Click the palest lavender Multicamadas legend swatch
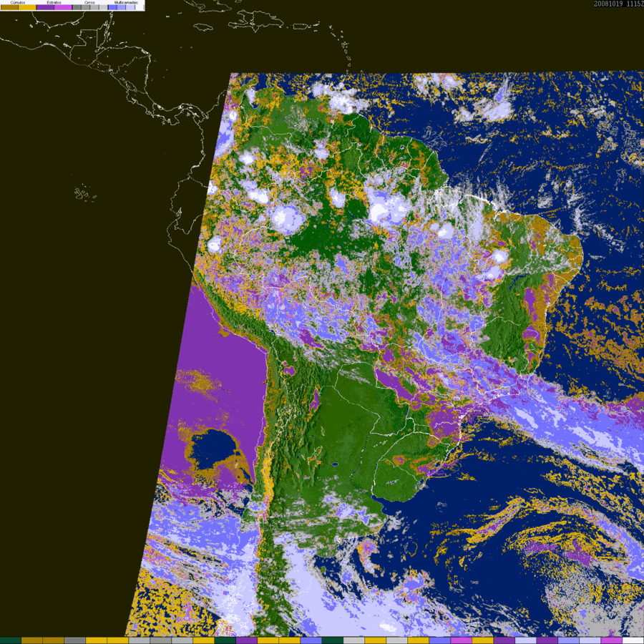Image resolution: width=644 pixels, height=644 pixels. (x=130, y=7)
